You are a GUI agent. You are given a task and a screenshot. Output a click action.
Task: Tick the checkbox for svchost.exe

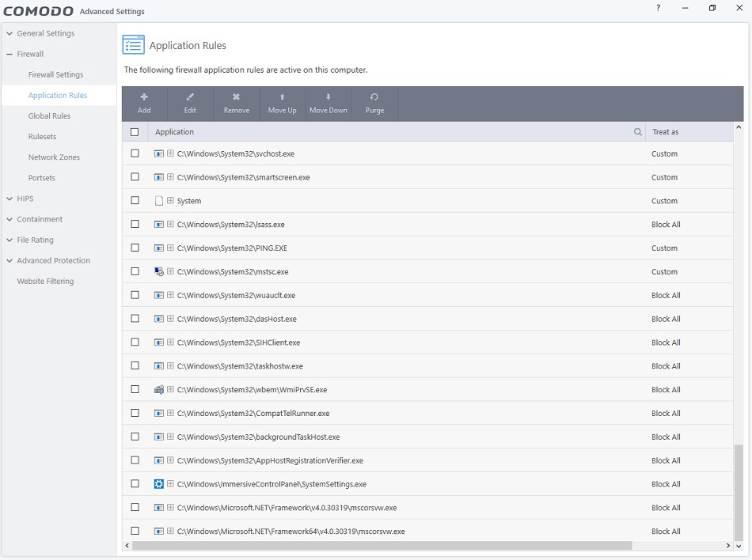[135, 153]
